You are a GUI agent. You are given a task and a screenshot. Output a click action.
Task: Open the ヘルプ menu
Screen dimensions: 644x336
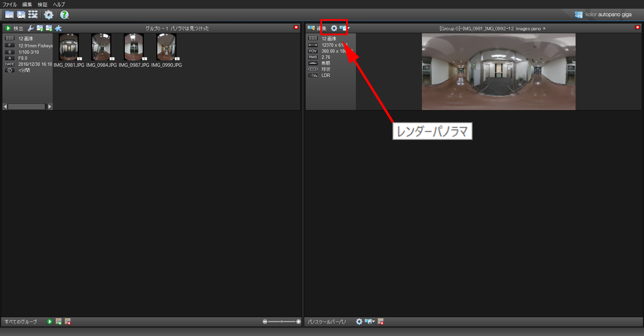pos(59,4)
